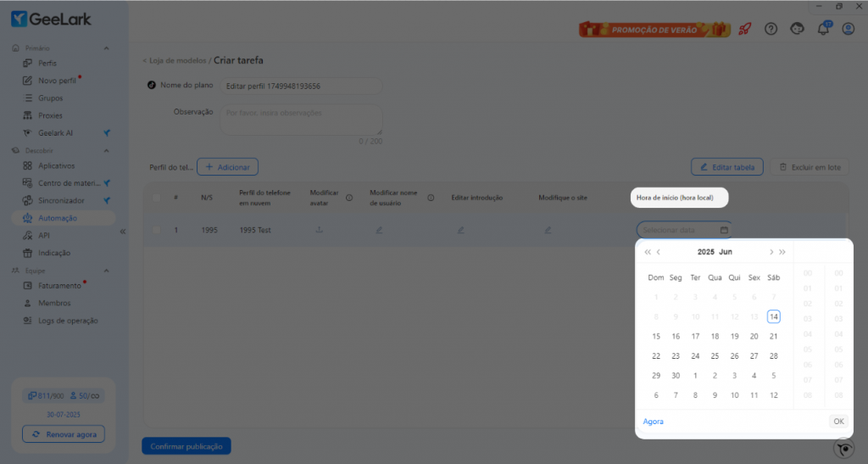The height and width of the screenshot is (464, 868).
Task: Click the Nome do plano input field
Action: (x=301, y=86)
